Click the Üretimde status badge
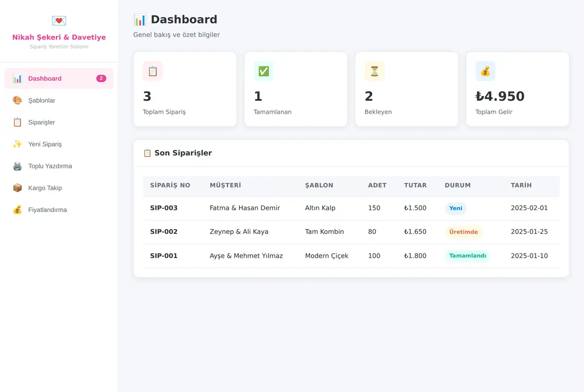Image resolution: width=584 pixels, height=392 pixels. (463, 232)
